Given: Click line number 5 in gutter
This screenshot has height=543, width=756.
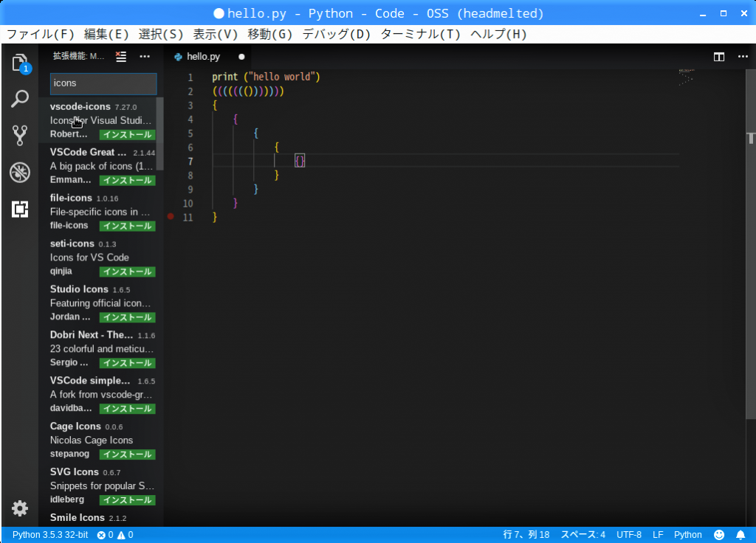Looking at the screenshot, I should (x=190, y=134).
